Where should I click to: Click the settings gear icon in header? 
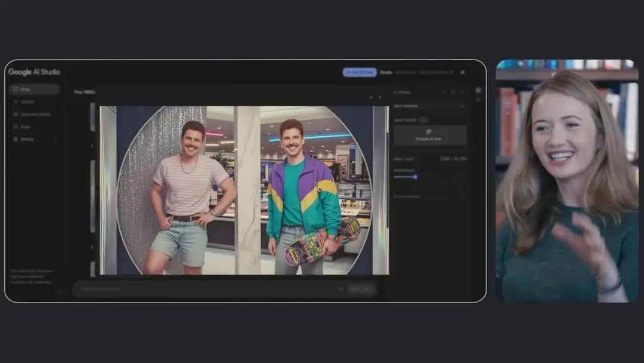pyautogui.click(x=463, y=72)
